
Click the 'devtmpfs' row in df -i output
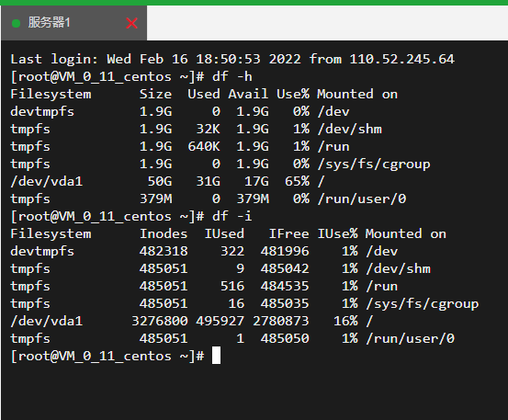[x=204, y=252]
